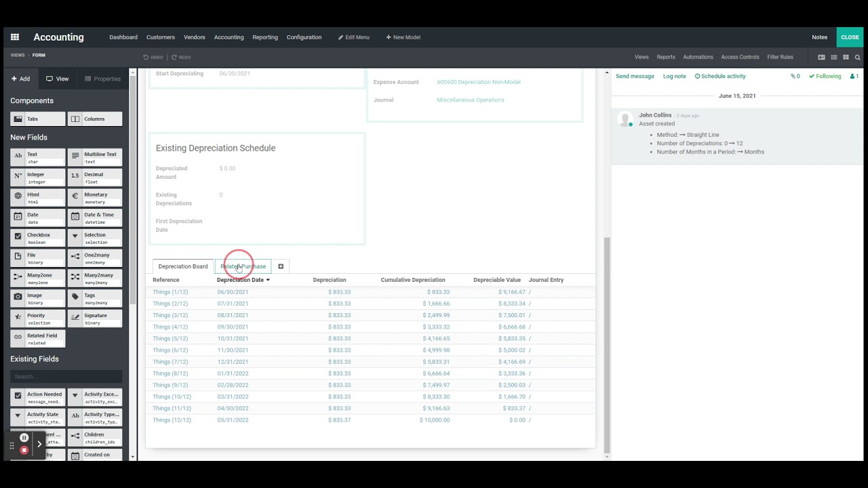Select the Columns component
The height and width of the screenshot is (488, 868).
pos(95,119)
